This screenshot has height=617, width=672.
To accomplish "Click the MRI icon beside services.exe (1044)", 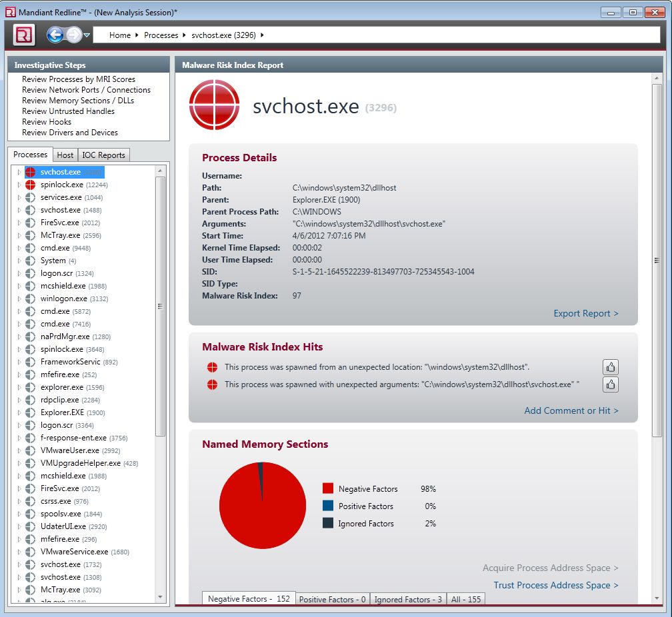I will pyautogui.click(x=31, y=197).
